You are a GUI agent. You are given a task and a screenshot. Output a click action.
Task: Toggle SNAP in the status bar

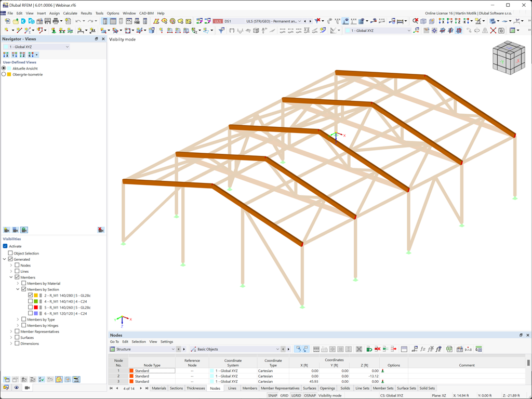(x=273, y=395)
